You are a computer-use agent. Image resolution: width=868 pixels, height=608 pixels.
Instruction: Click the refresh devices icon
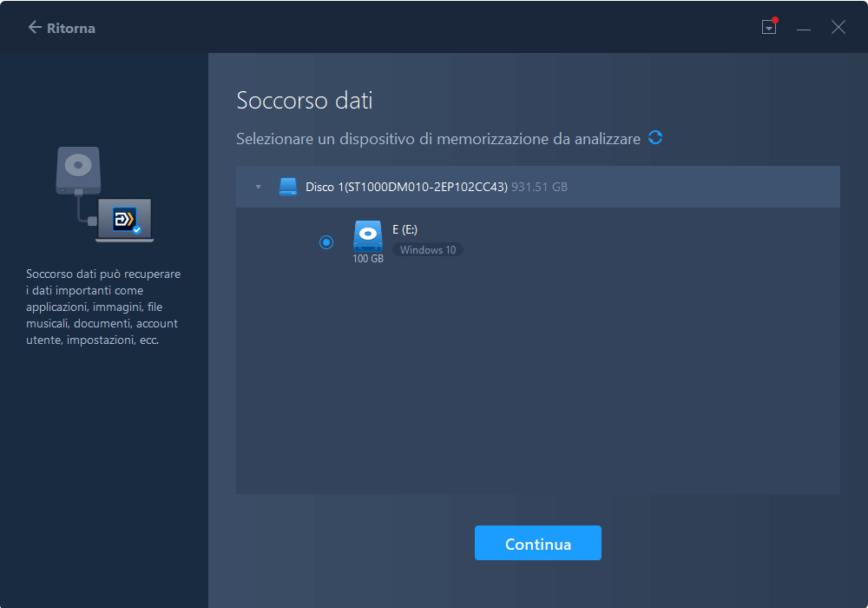pyautogui.click(x=655, y=137)
